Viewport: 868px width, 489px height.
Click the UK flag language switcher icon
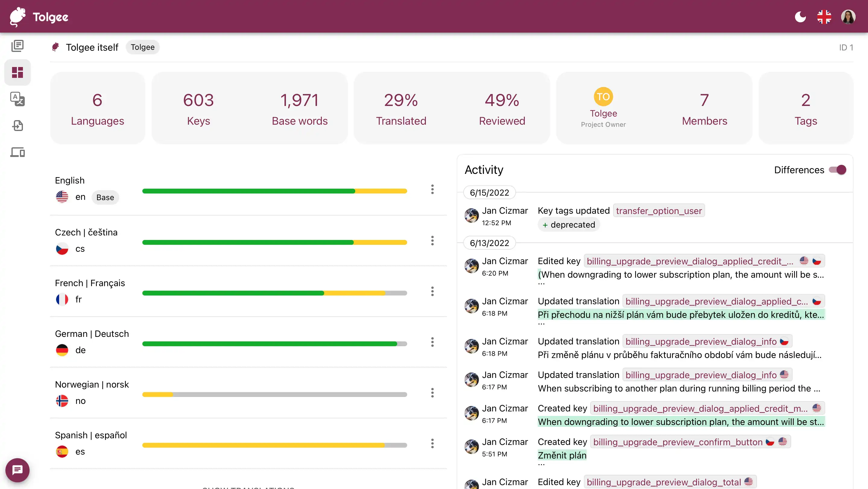pyautogui.click(x=825, y=16)
